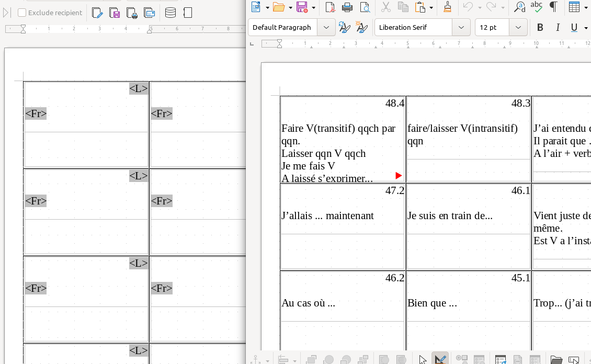Screen dimensions: 591x364
Task: Open the font name dropdown list
Action: point(461,28)
